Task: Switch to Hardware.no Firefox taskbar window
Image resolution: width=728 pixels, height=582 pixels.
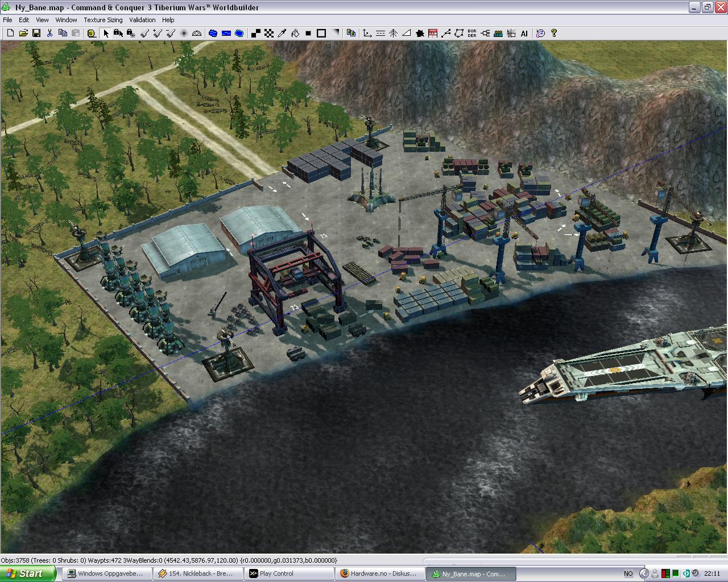Action: pos(380,573)
